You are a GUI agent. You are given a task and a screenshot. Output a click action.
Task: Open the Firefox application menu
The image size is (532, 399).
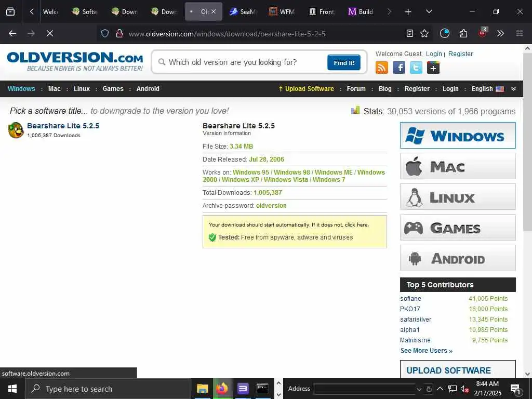coord(519,33)
